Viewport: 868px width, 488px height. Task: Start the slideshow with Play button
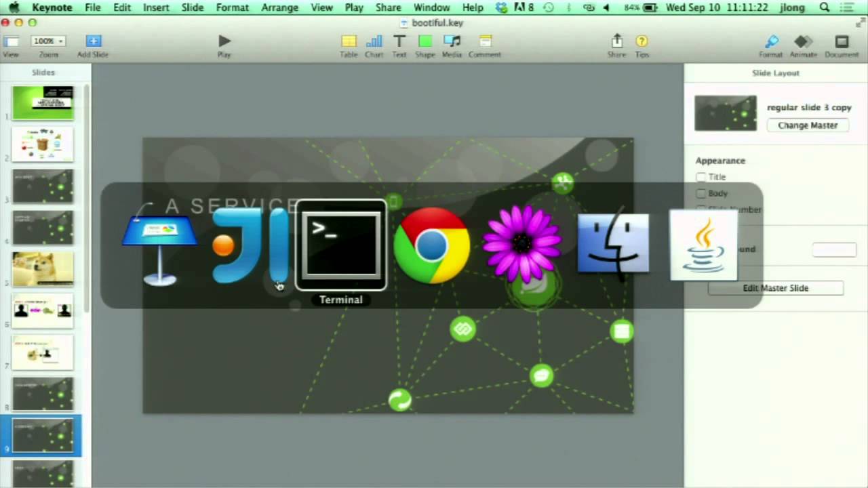[224, 42]
